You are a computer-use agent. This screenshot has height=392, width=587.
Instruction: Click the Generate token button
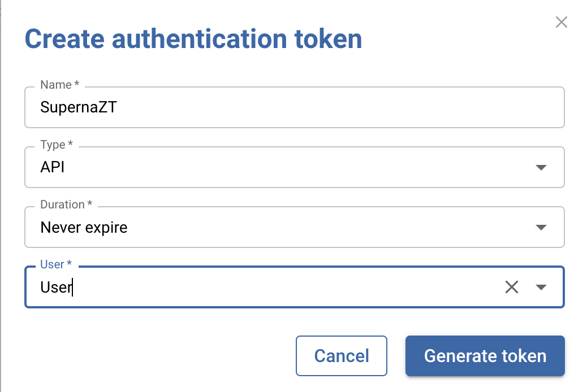click(x=485, y=356)
